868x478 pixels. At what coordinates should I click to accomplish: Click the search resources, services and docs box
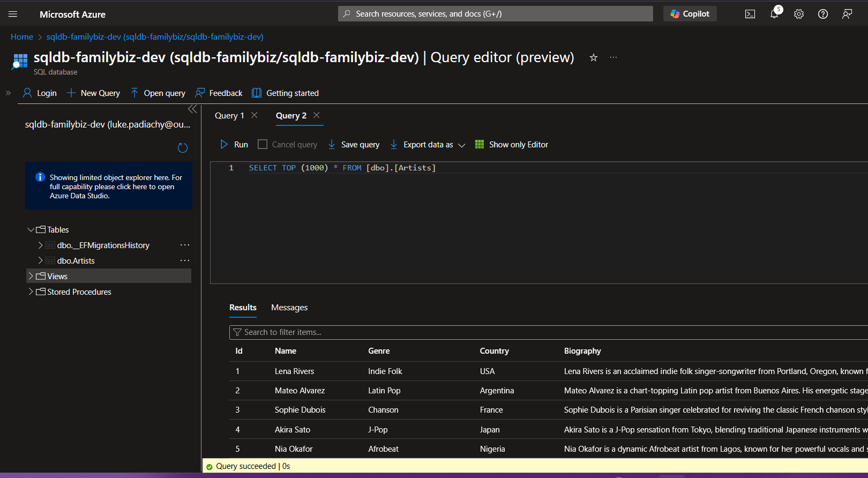[x=495, y=14]
